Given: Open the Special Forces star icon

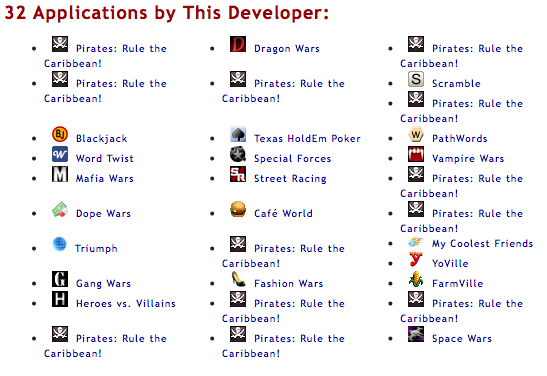Looking at the screenshot, I should click(238, 154).
